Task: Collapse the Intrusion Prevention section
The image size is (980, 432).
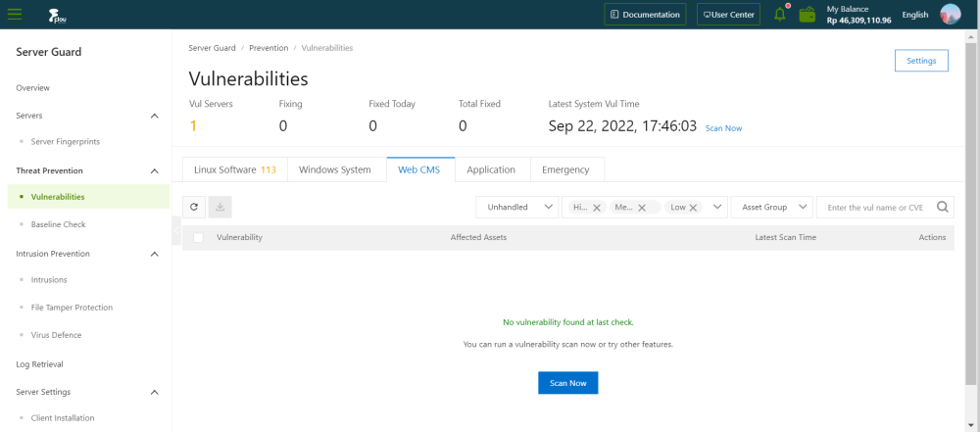Action: point(154,254)
